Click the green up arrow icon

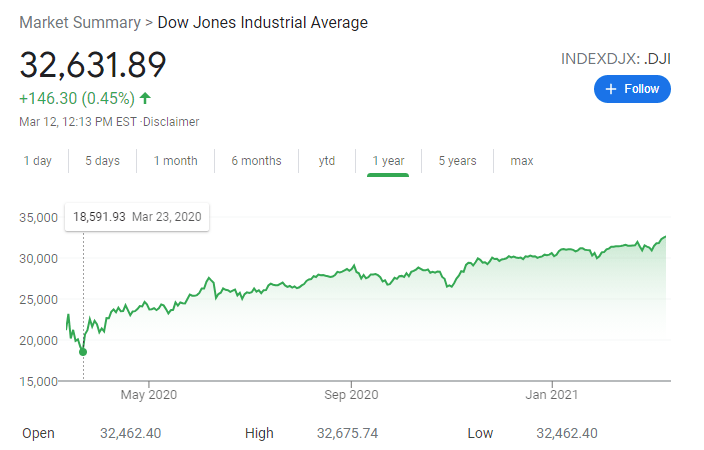[x=146, y=98]
